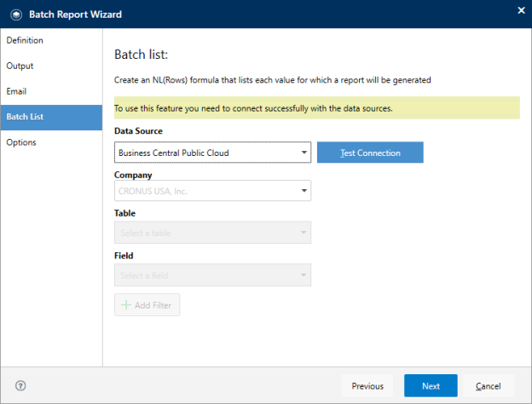Click the NL(Rows) formula description text
The image size is (532, 404).
coord(273,80)
